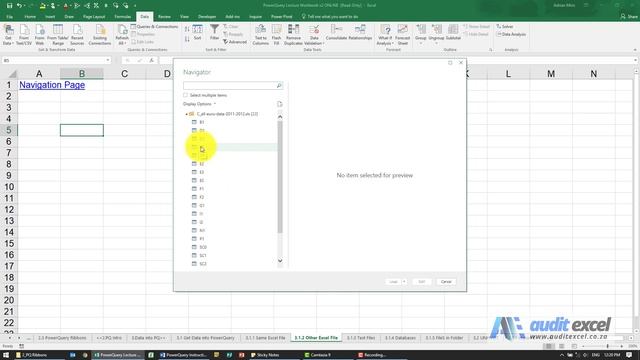The image size is (640, 360).
Task: Collapse the all-euro-data workbook tree node
Action: point(187,114)
